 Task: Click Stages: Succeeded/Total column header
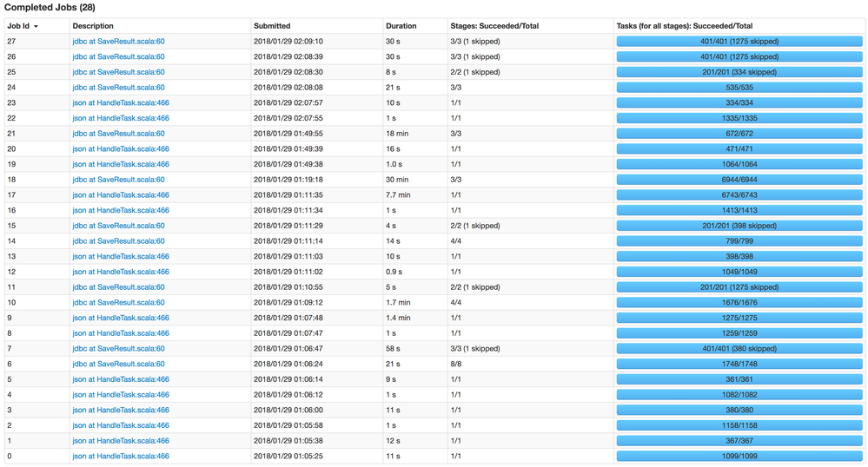pos(494,26)
